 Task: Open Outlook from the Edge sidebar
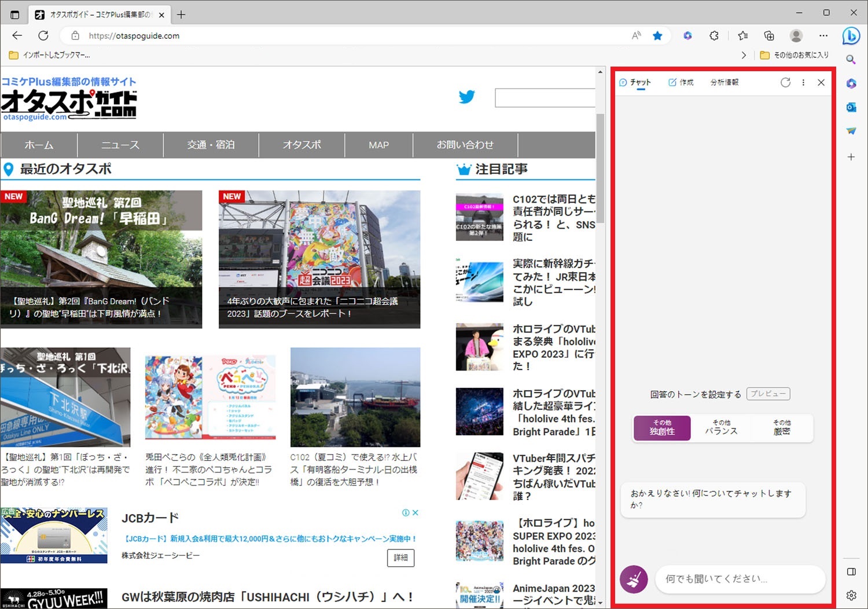click(x=851, y=107)
